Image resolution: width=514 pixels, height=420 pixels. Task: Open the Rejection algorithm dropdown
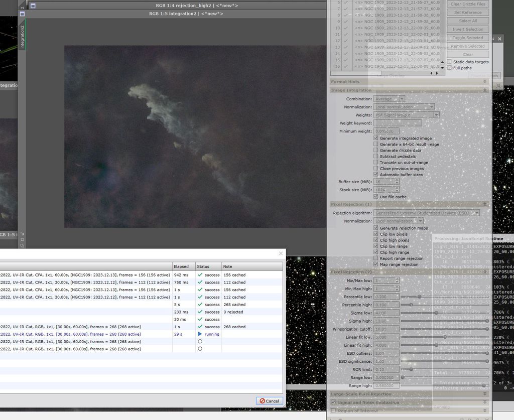(x=427, y=213)
